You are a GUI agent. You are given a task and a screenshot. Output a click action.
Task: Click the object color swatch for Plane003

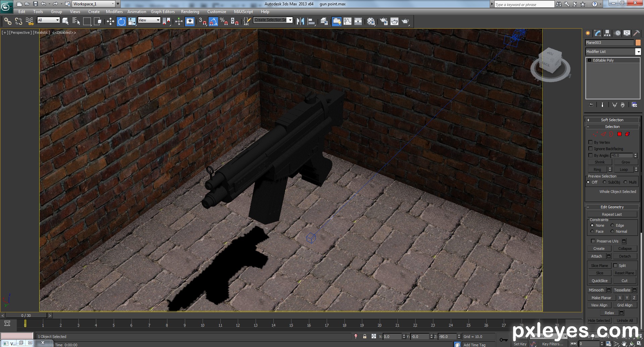click(638, 43)
